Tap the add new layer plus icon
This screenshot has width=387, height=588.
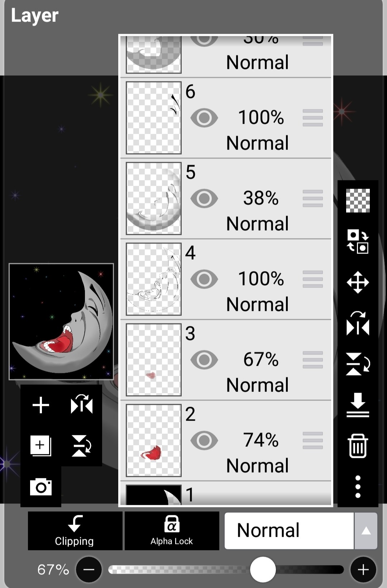pos(40,405)
